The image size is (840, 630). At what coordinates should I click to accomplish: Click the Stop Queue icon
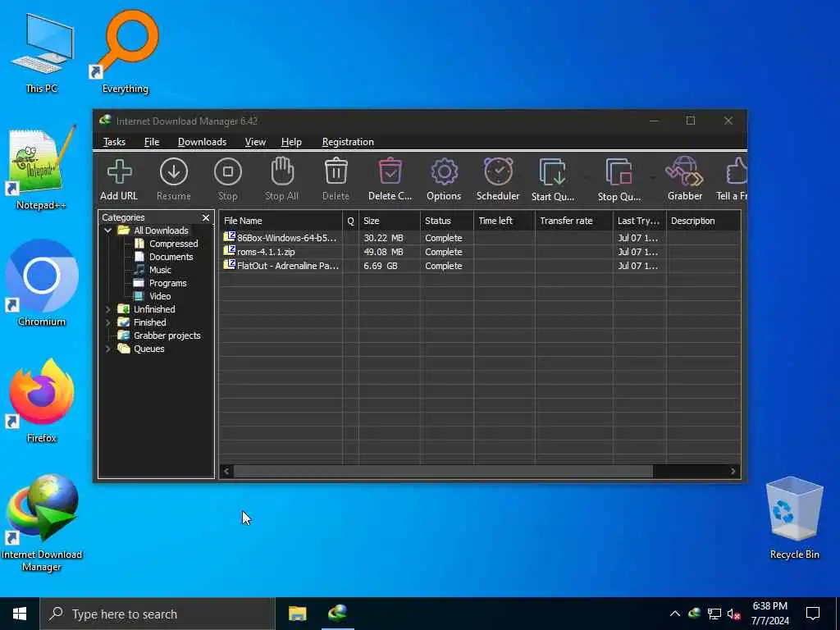619,172
